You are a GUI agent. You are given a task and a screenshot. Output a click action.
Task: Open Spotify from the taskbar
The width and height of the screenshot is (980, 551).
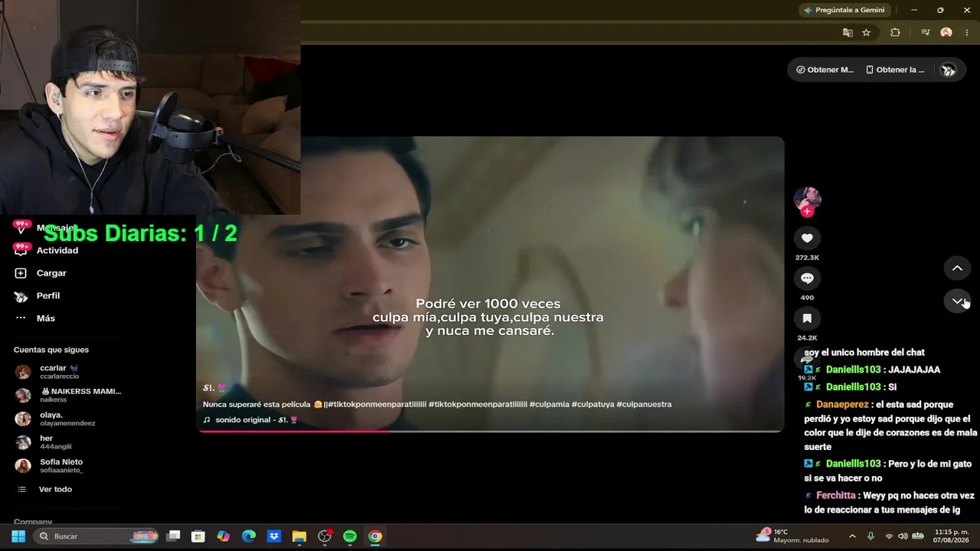tap(350, 536)
